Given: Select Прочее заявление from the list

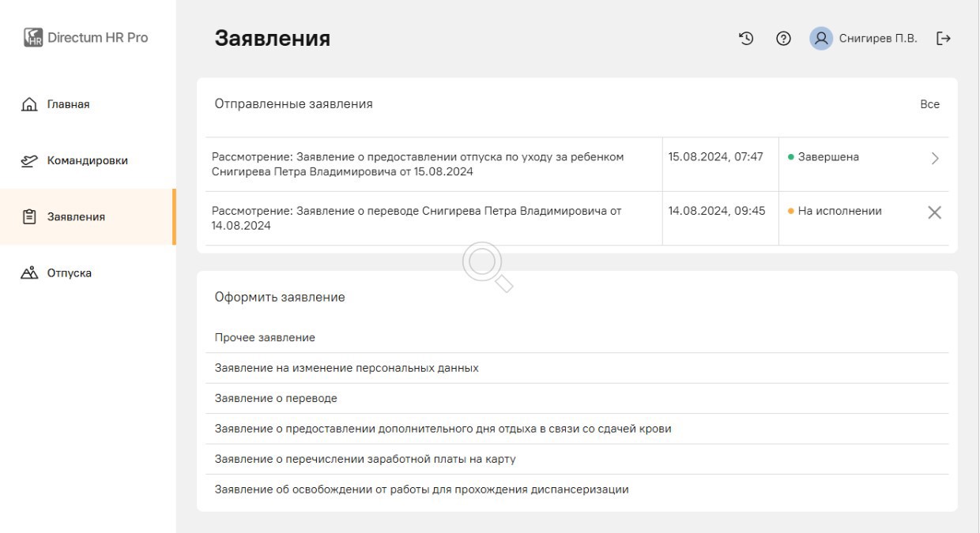Looking at the screenshot, I should (265, 338).
